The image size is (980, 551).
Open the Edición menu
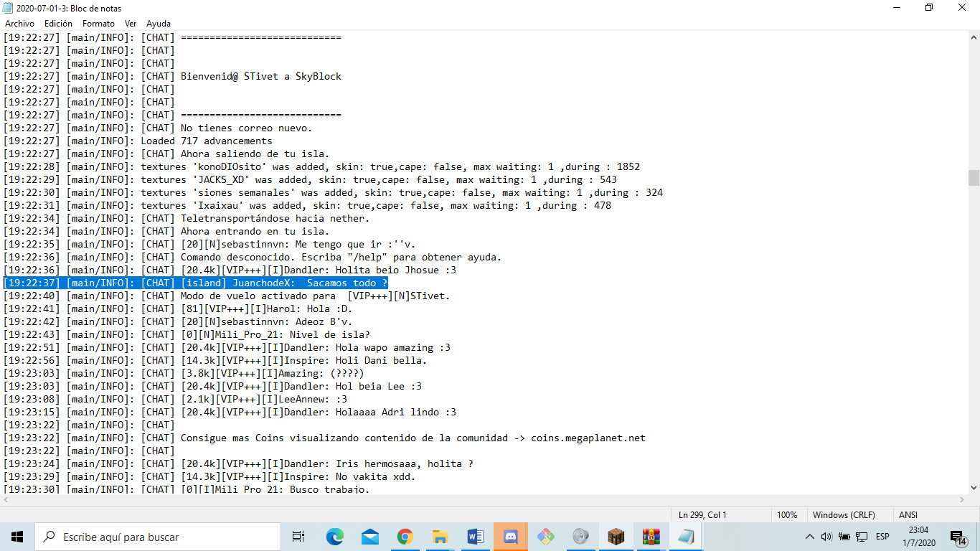pos(58,24)
